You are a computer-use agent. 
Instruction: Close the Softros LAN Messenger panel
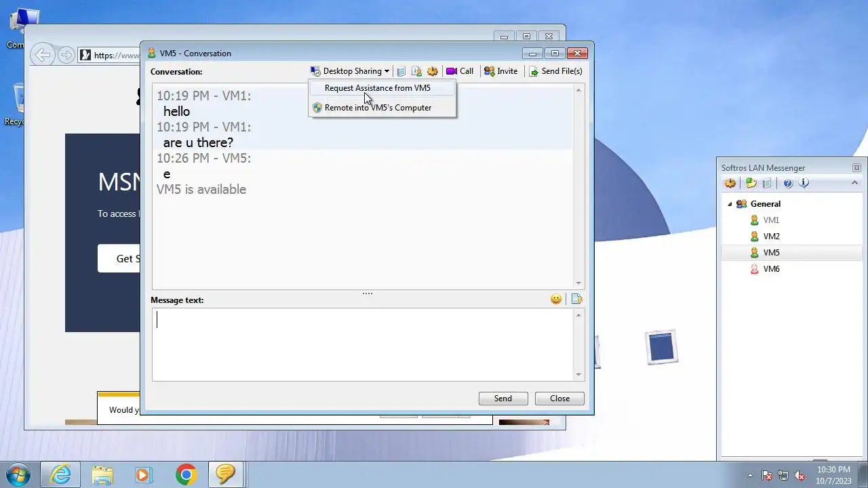coord(856,168)
